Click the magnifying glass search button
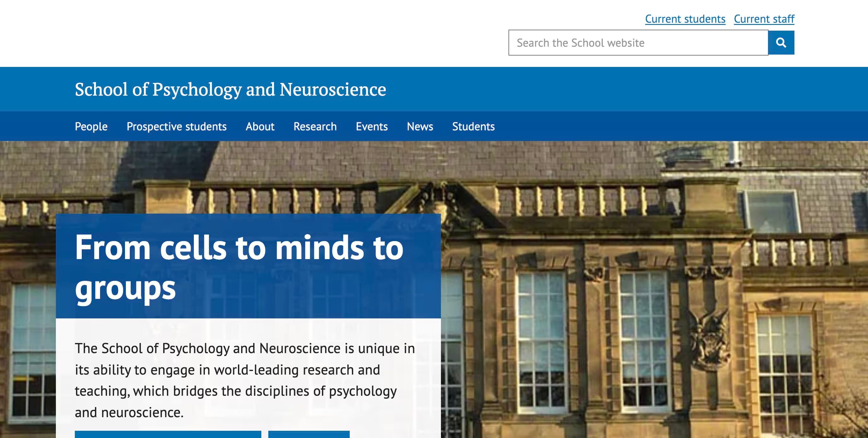This screenshot has width=868, height=438. pos(781,43)
